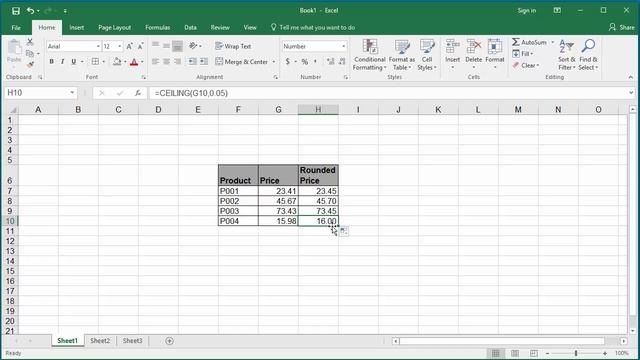Switch to Page Layout view in status bar
This screenshot has height=360, width=640.
click(x=515, y=353)
